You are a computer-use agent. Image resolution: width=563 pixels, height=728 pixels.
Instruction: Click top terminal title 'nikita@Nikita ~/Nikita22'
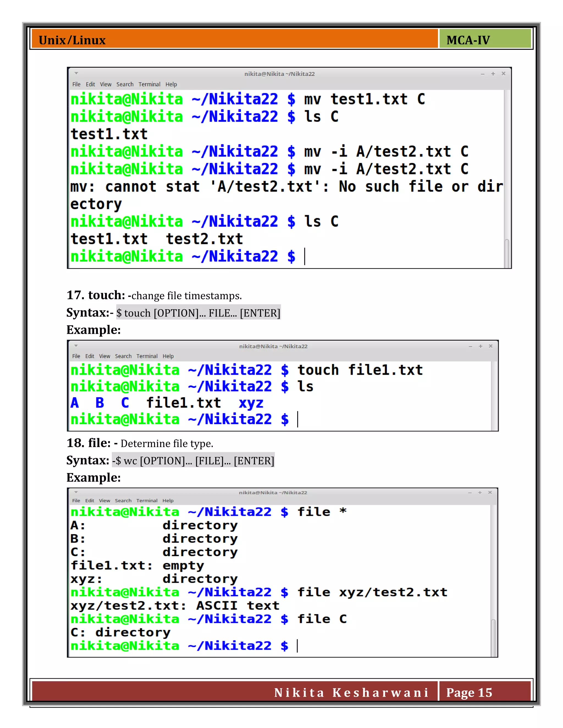280,74
